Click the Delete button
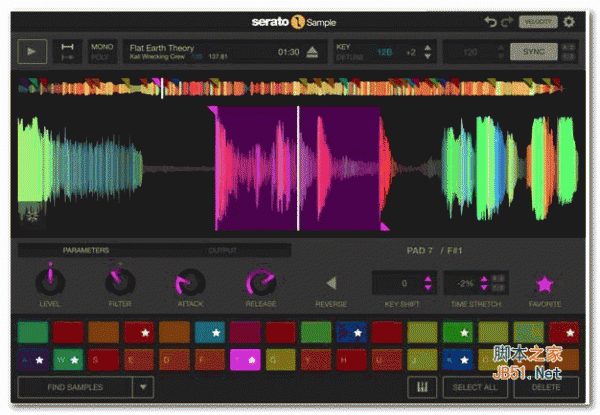The width and height of the screenshot is (600, 415). [x=546, y=387]
